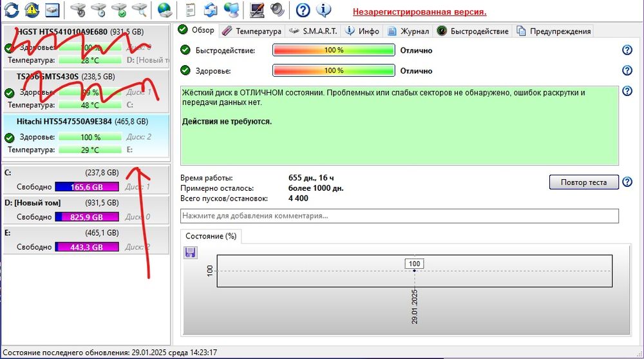
Task: Click the Действия не требуются. text
Action: click(227, 122)
